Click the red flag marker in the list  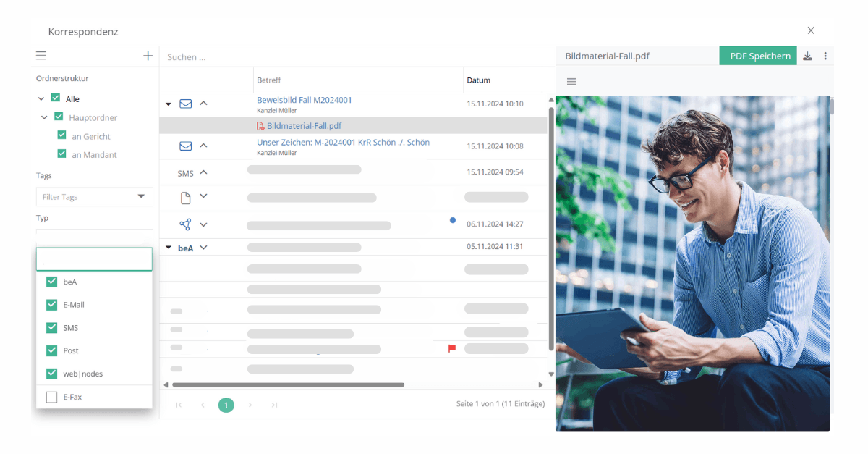(x=451, y=348)
